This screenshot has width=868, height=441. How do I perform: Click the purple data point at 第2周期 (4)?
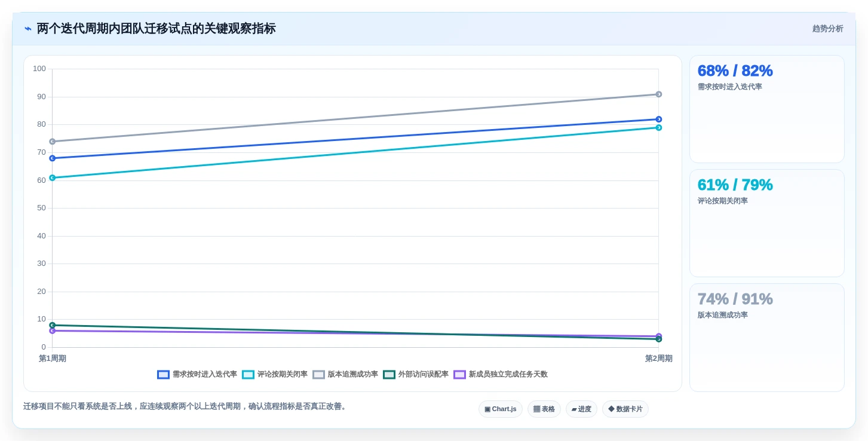click(x=659, y=336)
